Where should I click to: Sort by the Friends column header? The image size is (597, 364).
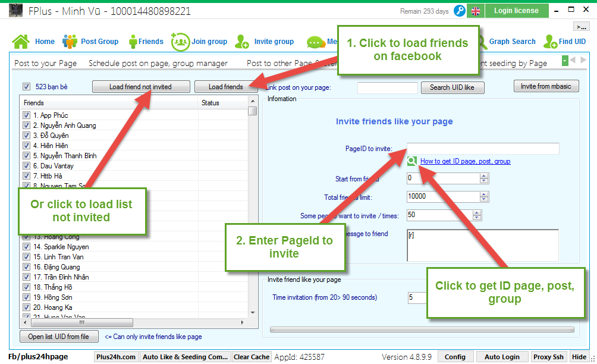108,103
